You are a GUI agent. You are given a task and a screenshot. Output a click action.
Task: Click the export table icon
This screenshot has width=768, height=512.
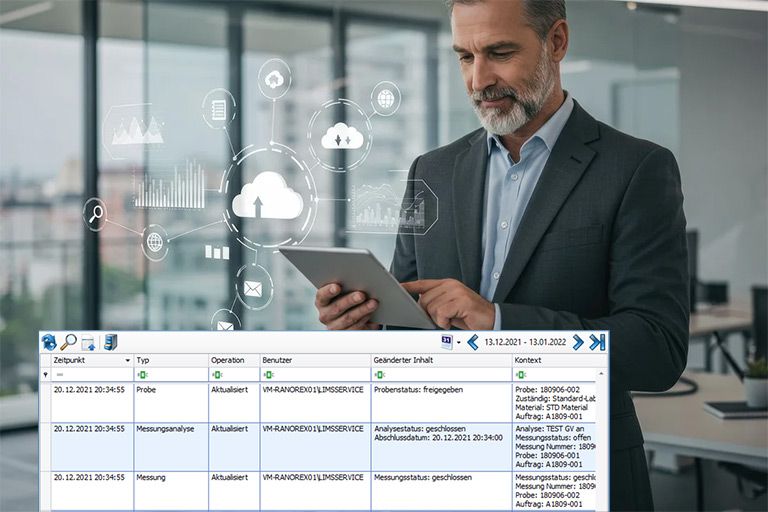[x=89, y=342]
